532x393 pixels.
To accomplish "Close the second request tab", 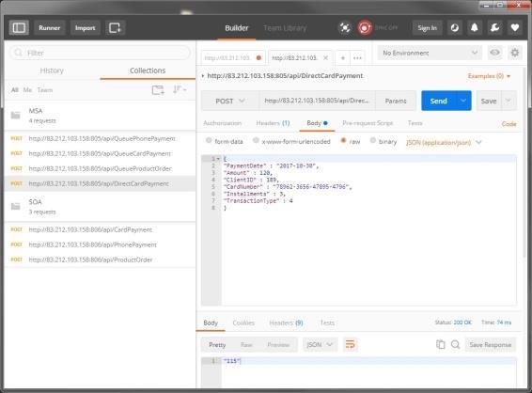I will click(325, 58).
